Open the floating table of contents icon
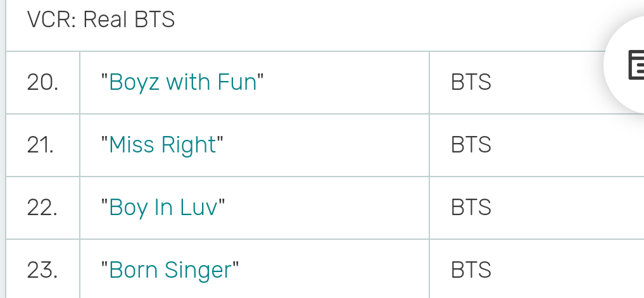The height and width of the screenshot is (298, 644). 635,65
